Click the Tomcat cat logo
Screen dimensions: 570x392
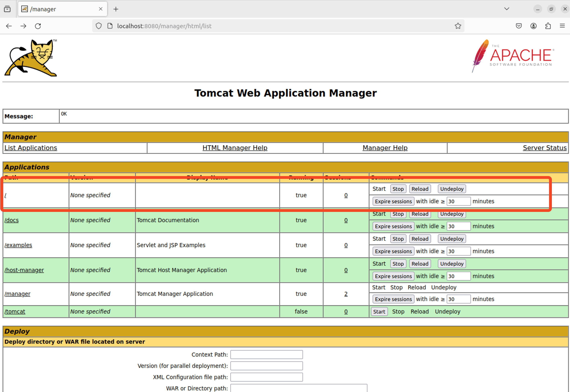pyautogui.click(x=31, y=58)
